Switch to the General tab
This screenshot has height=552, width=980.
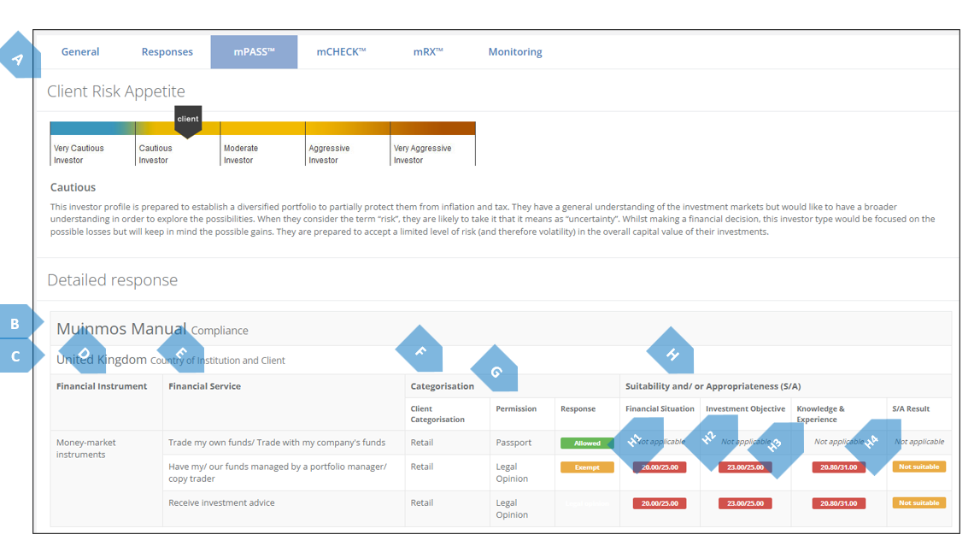click(x=80, y=52)
